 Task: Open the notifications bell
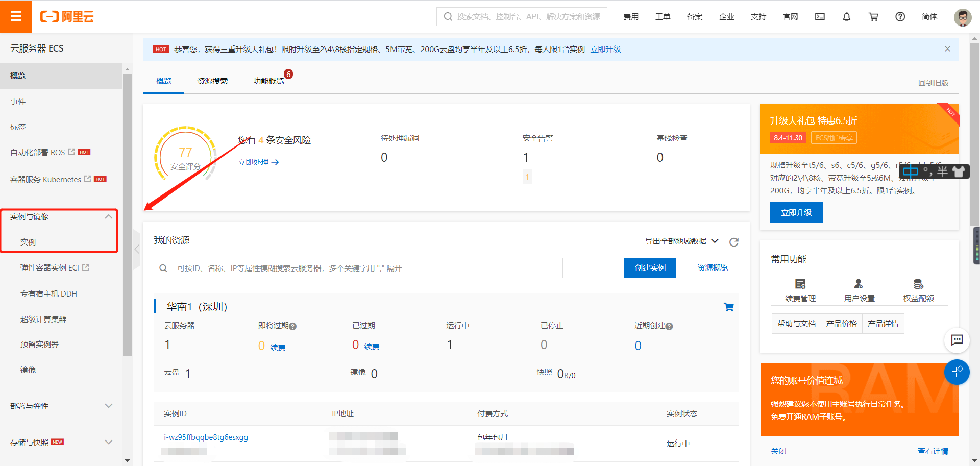point(846,17)
